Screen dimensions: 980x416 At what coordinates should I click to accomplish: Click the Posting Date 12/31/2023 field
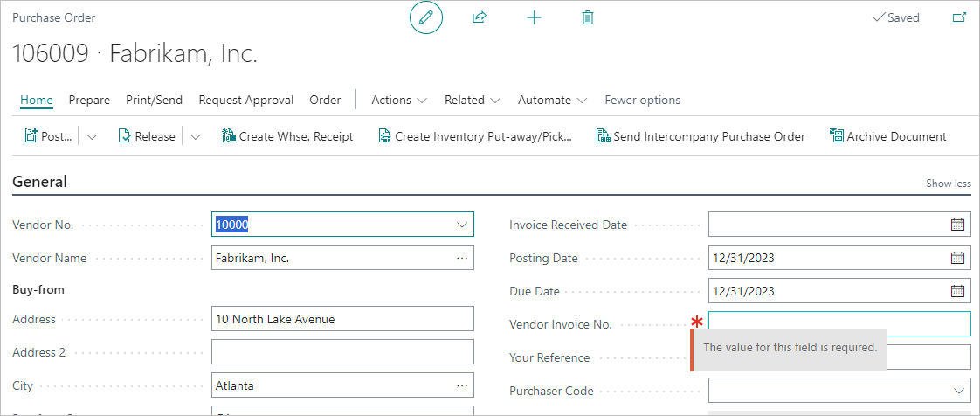pyautogui.click(x=839, y=258)
